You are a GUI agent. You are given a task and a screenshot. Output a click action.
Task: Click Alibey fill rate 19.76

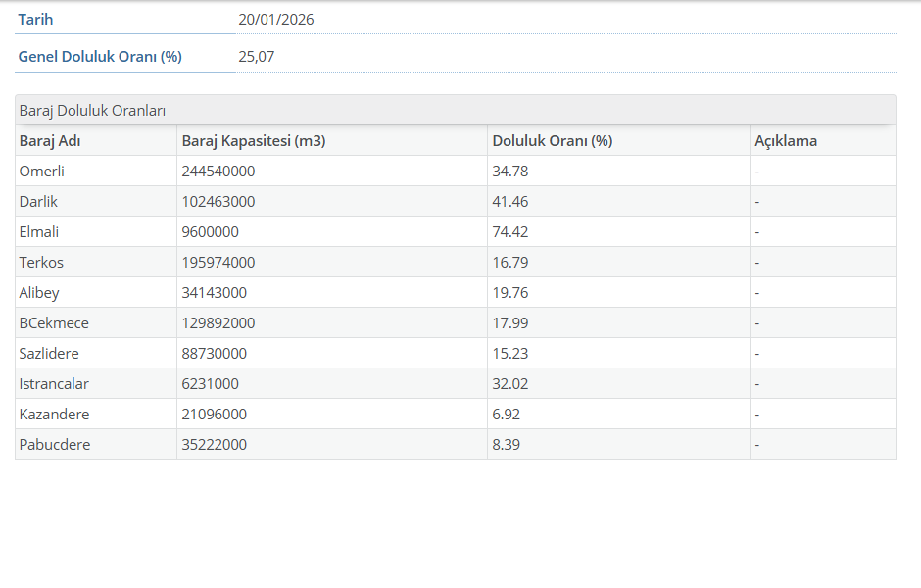[x=509, y=293]
